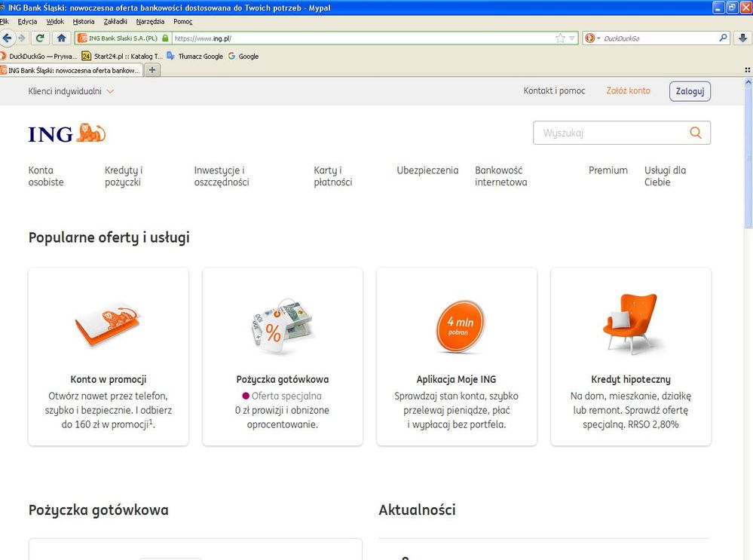Select the ING Bank Śląski browser tab
The height and width of the screenshot is (560, 753).
point(71,70)
